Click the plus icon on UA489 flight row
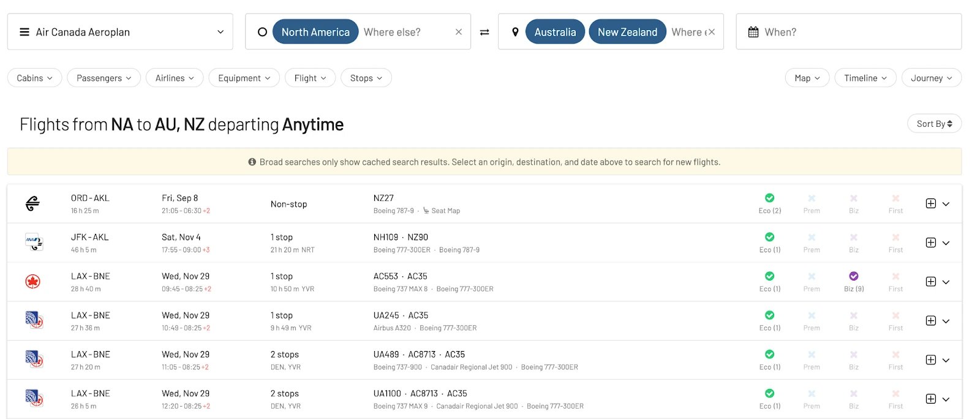The image size is (980, 419). [931, 360]
